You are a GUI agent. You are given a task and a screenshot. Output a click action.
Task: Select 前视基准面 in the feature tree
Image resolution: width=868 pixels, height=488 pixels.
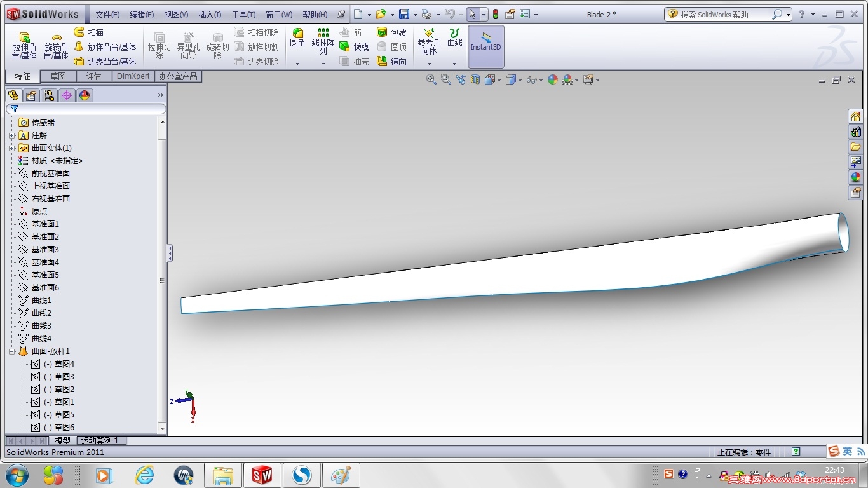(x=51, y=173)
